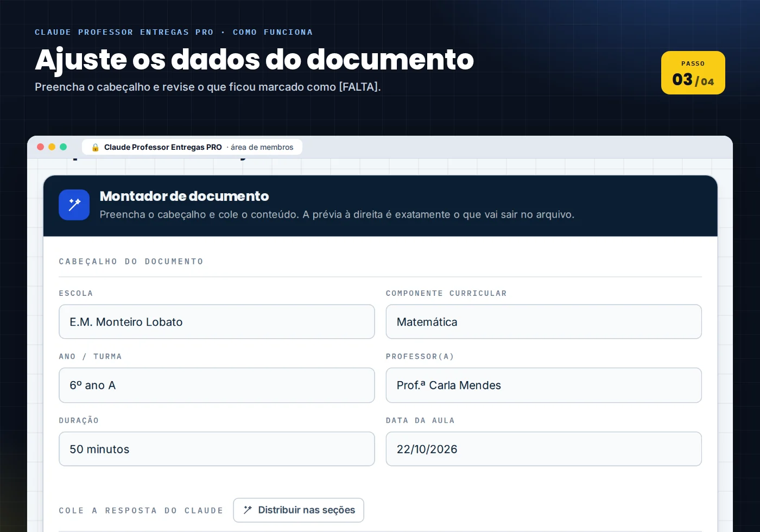760x532 pixels.
Task: Click the green maximize window dot
Action: (x=63, y=147)
